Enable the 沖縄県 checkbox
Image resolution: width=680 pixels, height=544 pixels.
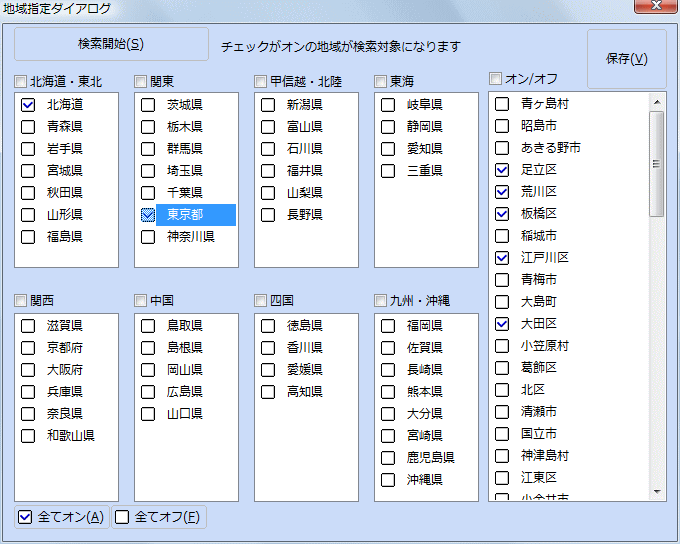[388, 480]
